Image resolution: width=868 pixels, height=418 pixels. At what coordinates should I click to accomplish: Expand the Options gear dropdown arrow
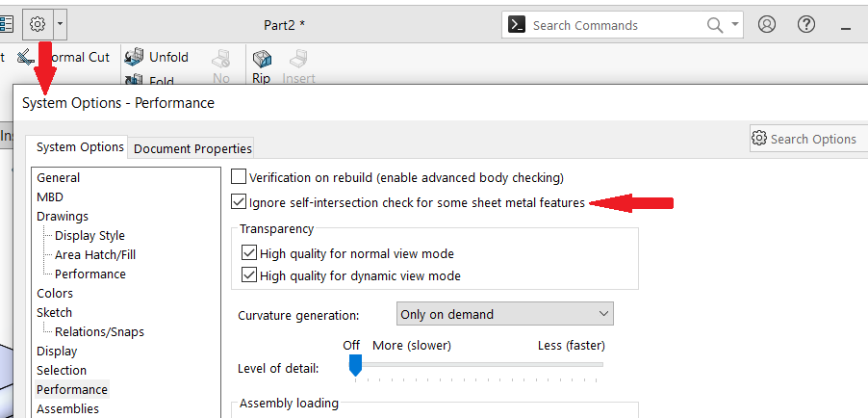[x=61, y=24]
